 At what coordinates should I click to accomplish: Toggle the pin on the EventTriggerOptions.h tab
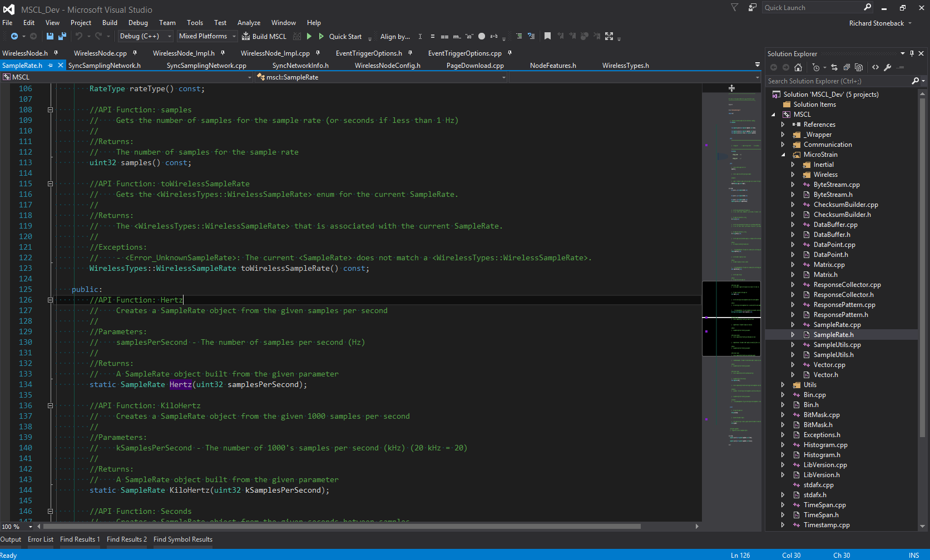click(x=410, y=53)
